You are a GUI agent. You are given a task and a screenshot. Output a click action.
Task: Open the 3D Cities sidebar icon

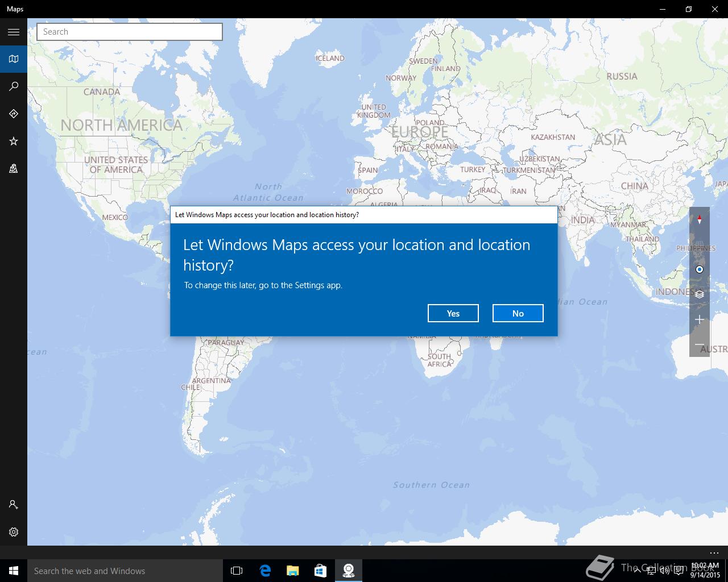(14, 168)
